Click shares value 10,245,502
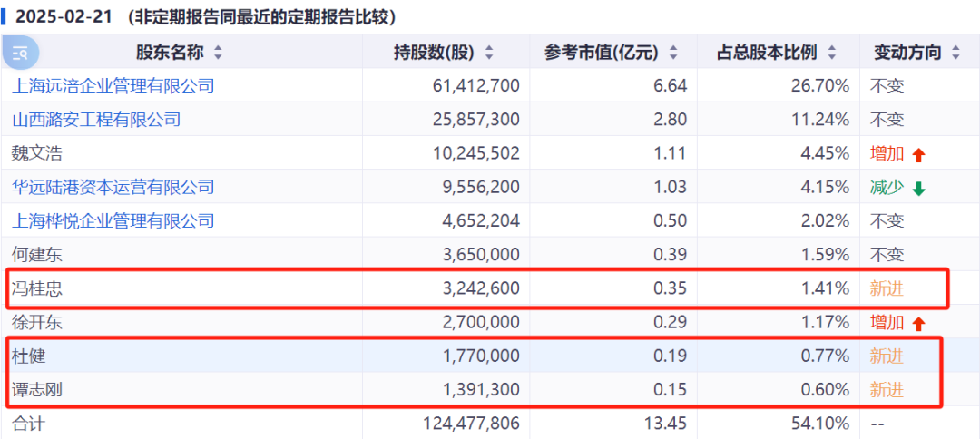The height and width of the screenshot is (439, 980). 475,153
